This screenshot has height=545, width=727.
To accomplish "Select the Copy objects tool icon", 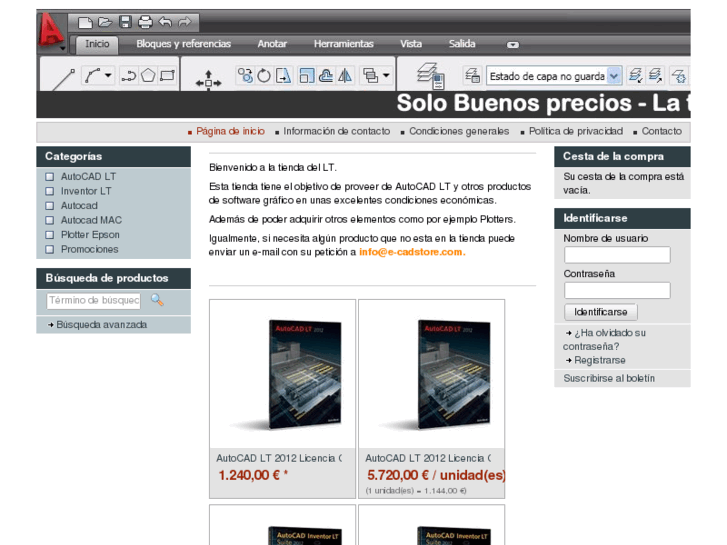I will (245, 75).
